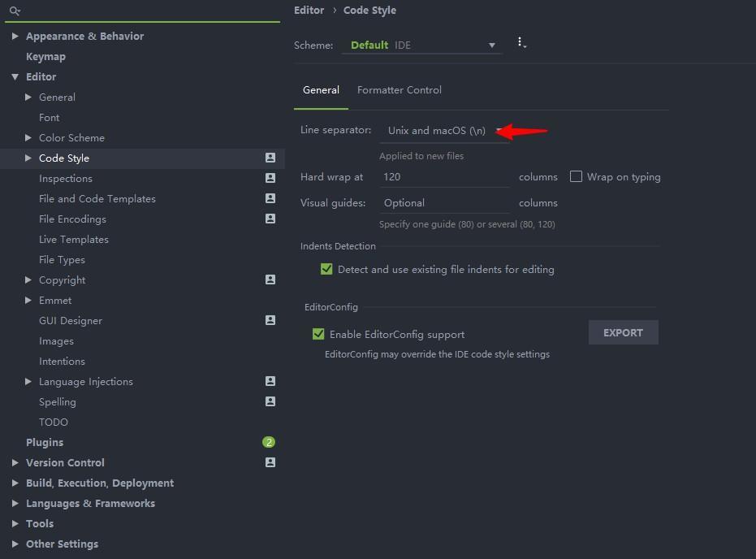Image resolution: width=756 pixels, height=559 pixels.
Task: Click the project-level icon beside Version Control
Action: click(x=270, y=462)
